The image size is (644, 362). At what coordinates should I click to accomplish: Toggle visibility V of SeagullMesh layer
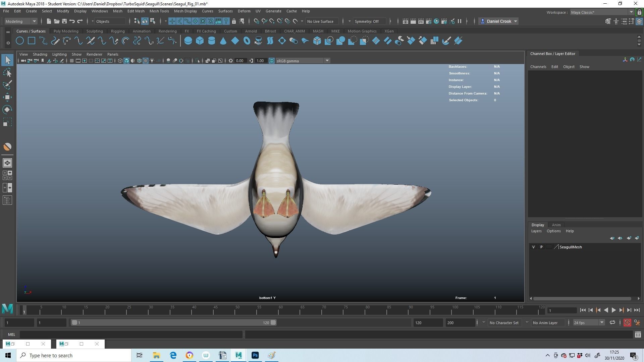[533, 247]
